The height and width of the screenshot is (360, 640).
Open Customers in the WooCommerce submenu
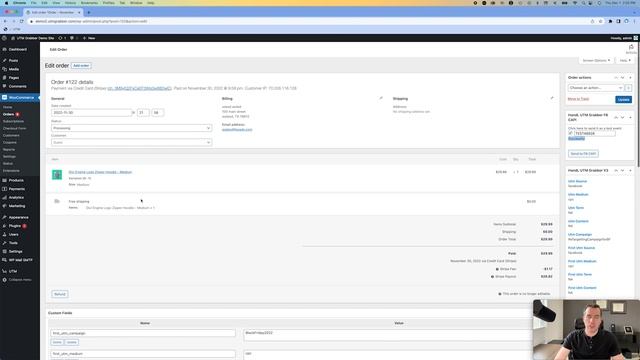[x=11, y=136]
